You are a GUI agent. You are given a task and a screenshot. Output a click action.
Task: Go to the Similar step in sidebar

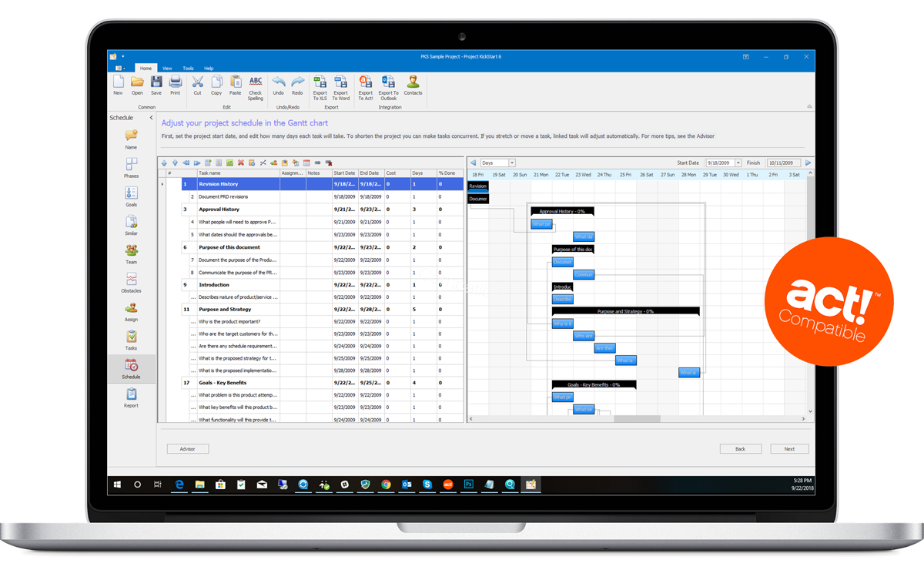(132, 225)
